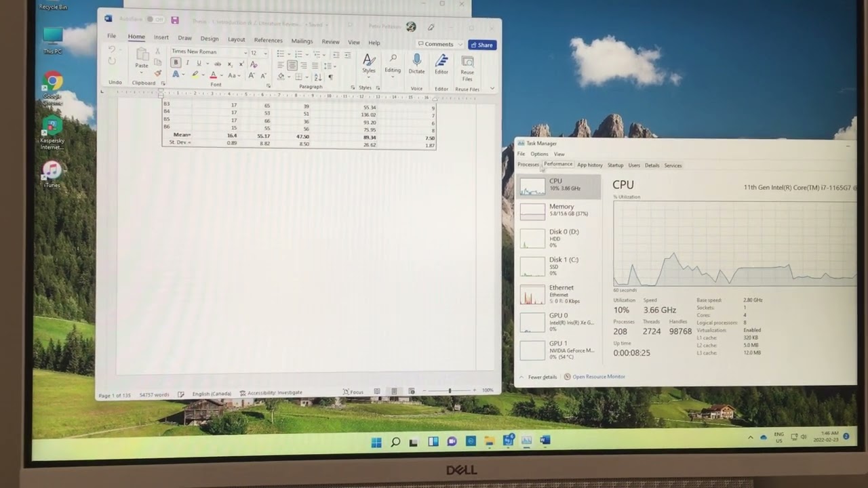
Task: Open the Change Case Aa dropdown
Action: pos(234,75)
